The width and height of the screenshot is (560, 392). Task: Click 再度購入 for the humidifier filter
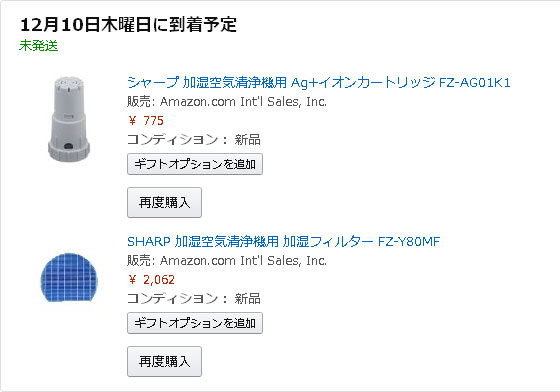[x=164, y=361]
